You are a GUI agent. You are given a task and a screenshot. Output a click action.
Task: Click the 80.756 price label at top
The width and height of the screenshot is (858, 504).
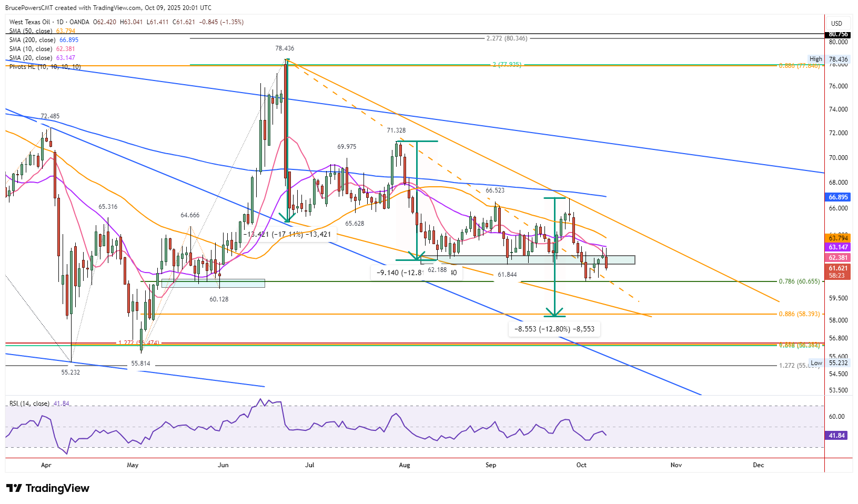pos(838,34)
